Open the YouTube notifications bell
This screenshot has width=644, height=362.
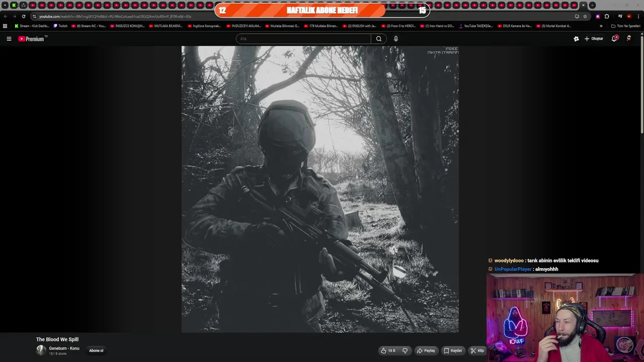(x=614, y=39)
